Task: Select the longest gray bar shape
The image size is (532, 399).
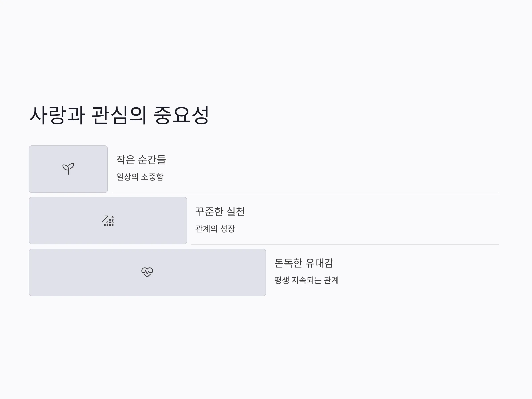Action: 147,272
